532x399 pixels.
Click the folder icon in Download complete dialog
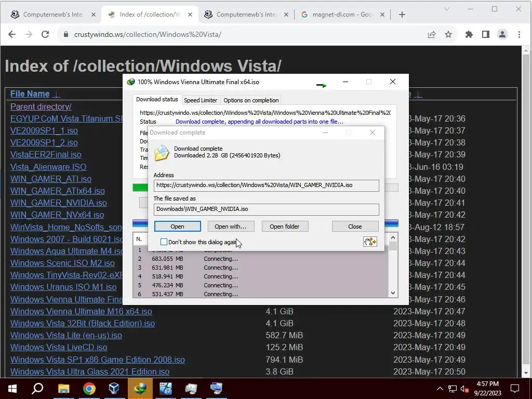(x=162, y=153)
